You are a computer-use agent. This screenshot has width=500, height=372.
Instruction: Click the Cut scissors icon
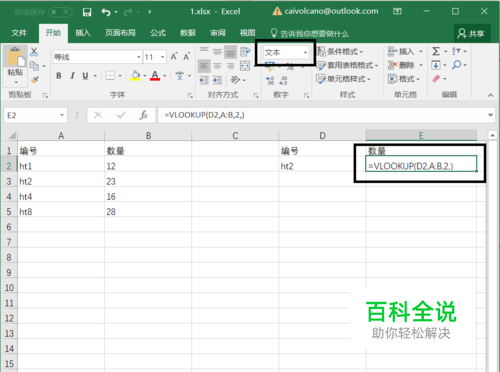34,52
